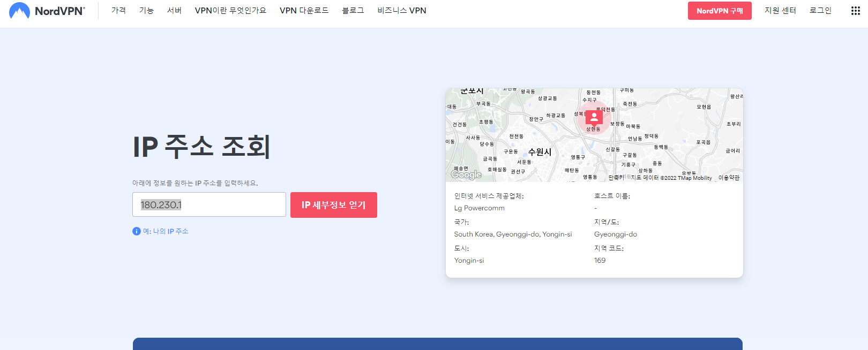
Task: Select the Yongin-si city value
Action: (469, 261)
